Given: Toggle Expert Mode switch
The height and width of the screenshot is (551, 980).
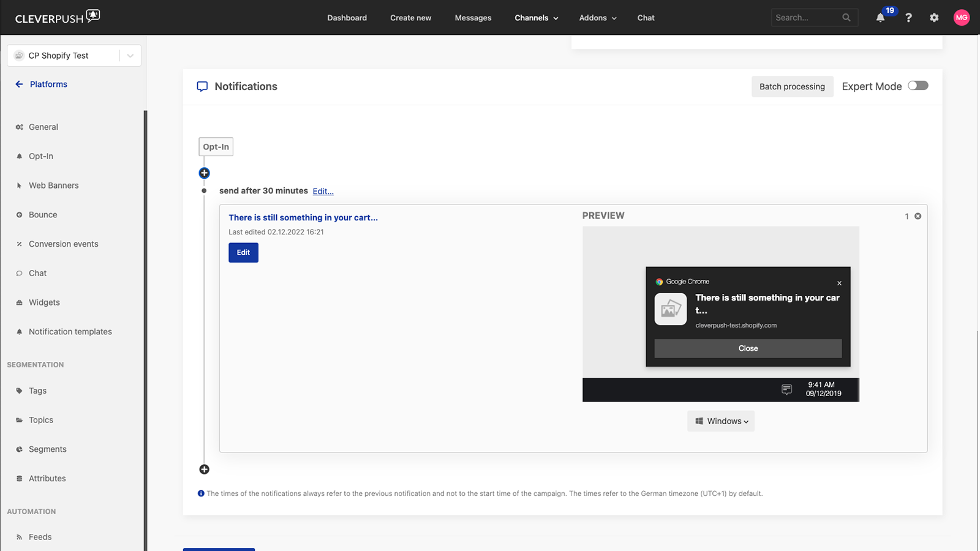Looking at the screenshot, I should pos(918,86).
